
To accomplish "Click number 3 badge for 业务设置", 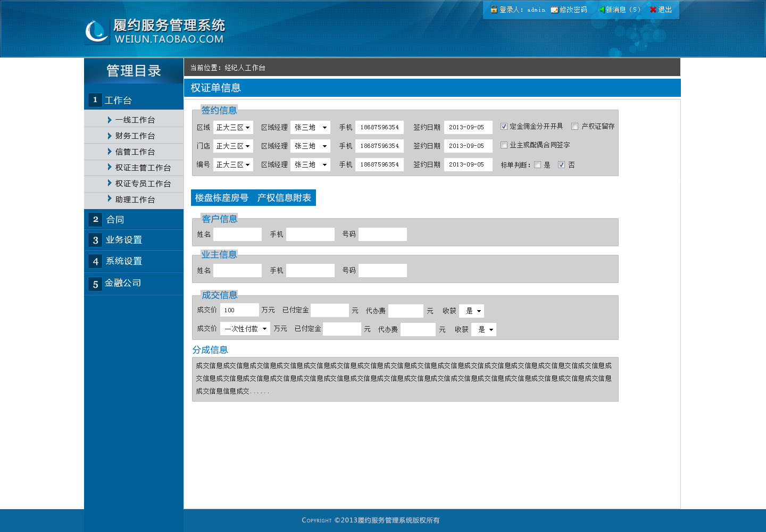I will [95, 240].
